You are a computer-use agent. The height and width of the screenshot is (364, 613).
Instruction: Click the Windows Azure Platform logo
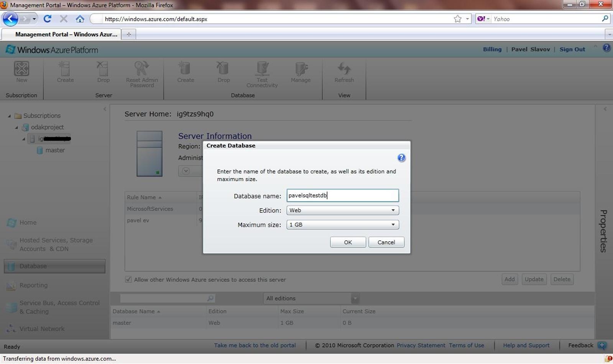(52, 50)
